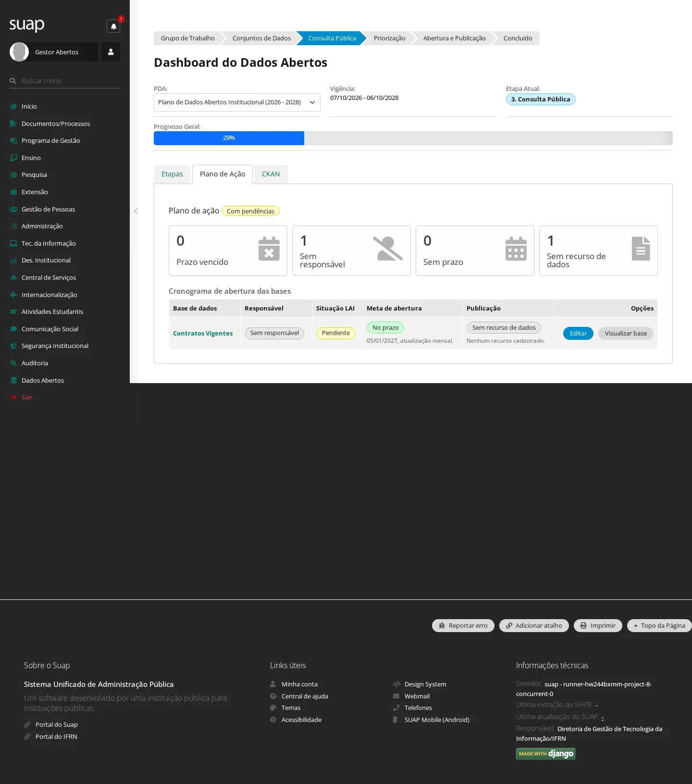This screenshot has height=784, width=692.
Task: Click the Ensino sidebar icon
Action: tap(13, 158)
